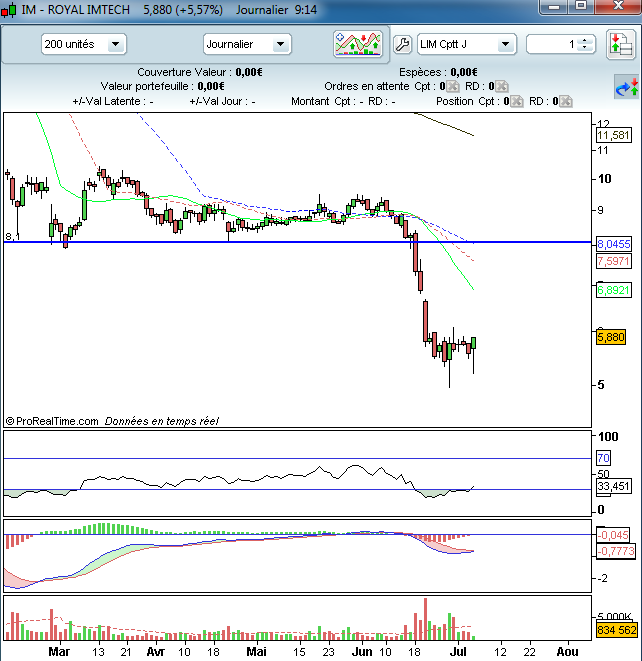Click the MACD value label -0,7773

tap(616, 551)
